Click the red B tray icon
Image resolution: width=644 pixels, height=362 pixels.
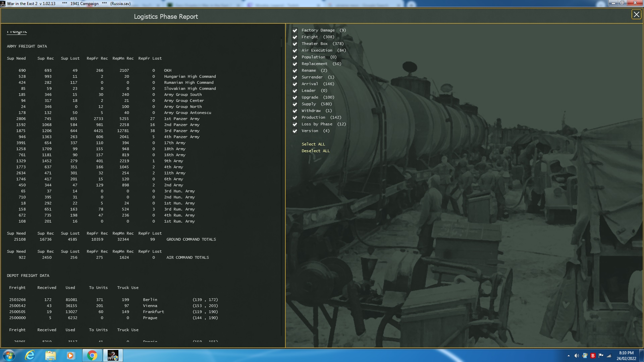pos(593,356)
